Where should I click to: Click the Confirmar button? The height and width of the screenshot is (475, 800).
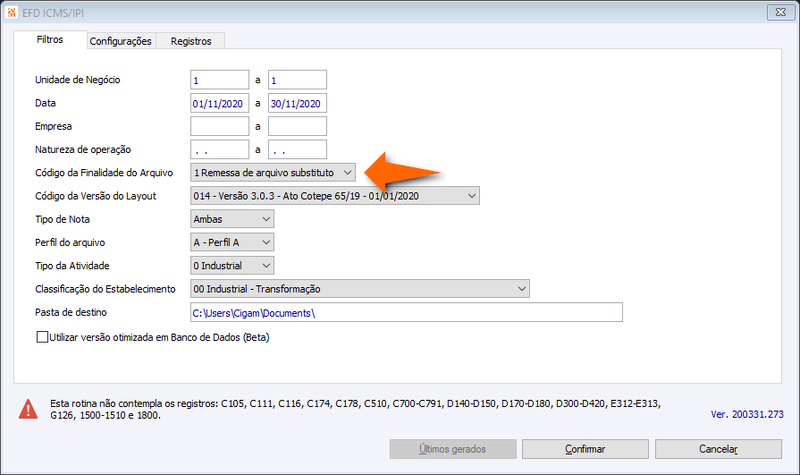point(585,449)
